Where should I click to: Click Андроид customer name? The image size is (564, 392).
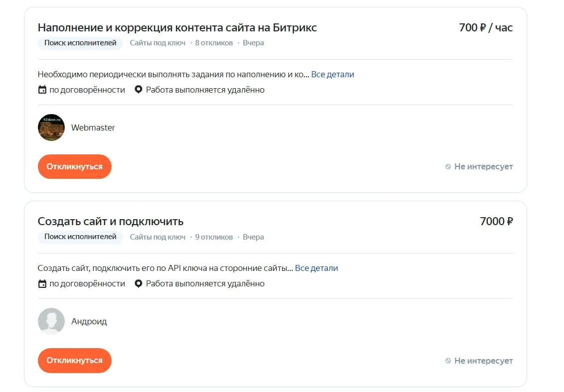pyautogui.click(x=89, y=321)
